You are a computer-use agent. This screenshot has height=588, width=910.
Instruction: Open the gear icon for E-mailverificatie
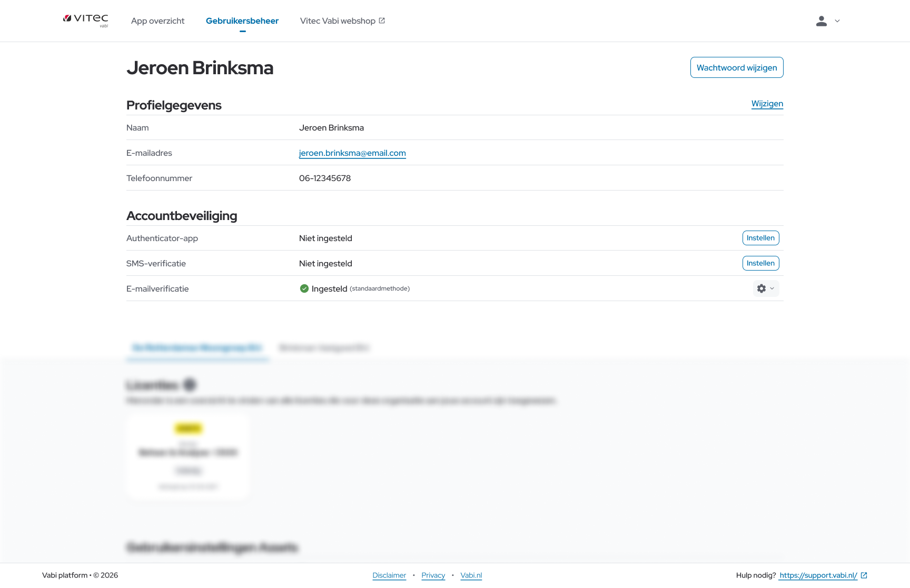[x=761, y=288]
